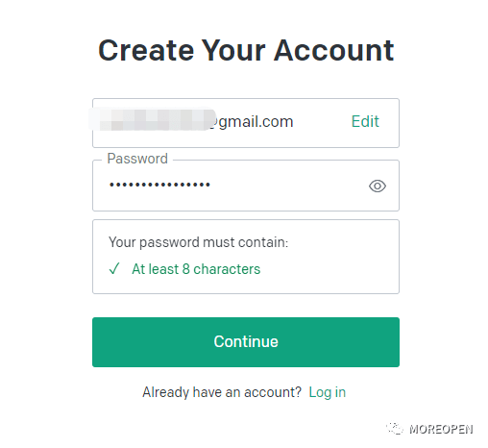Click the masked password dots
The width and height of the screenshot is (488, 448).
pos(159,185)
